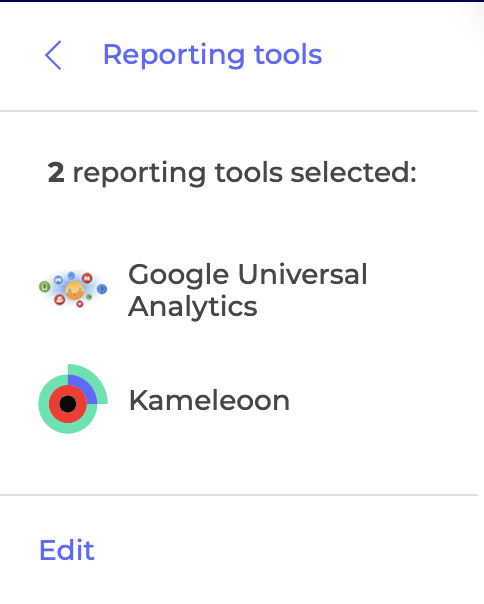Click the black center of Kameleoon logo
This screenshot has height=604, width=484.
[x=68, y=404]
